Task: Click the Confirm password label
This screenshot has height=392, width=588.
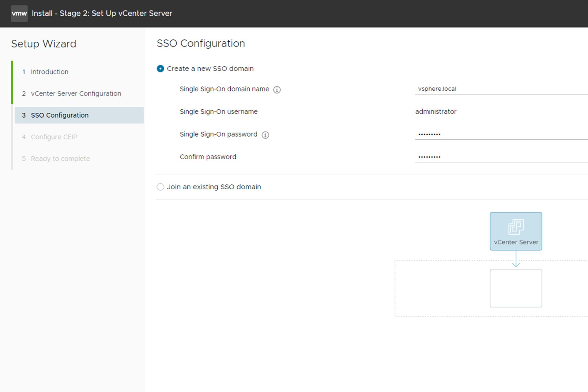Action: (x=208, y=157)
